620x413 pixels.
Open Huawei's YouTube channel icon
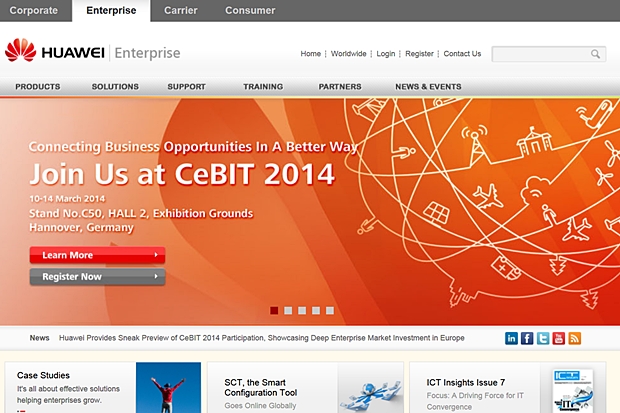point(559,338)
